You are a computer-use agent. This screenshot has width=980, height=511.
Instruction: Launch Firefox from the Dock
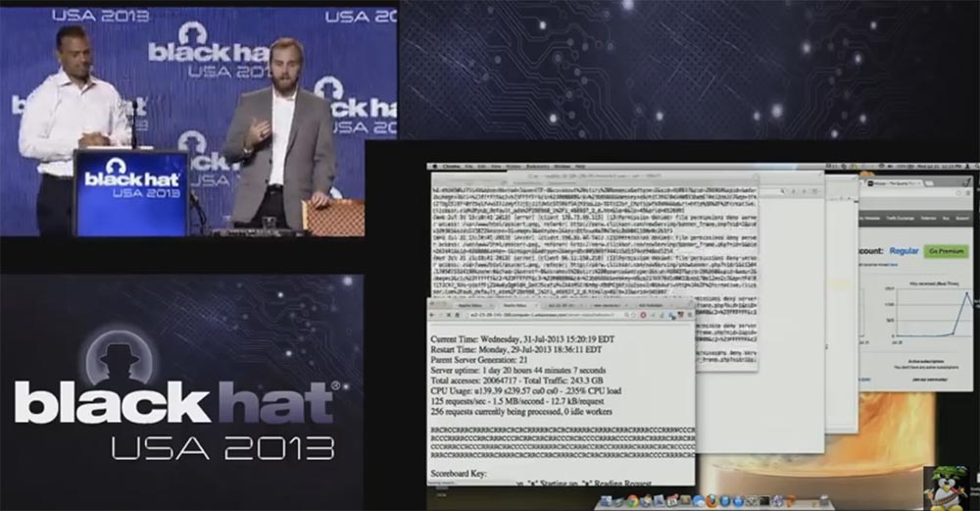point(711,501)
